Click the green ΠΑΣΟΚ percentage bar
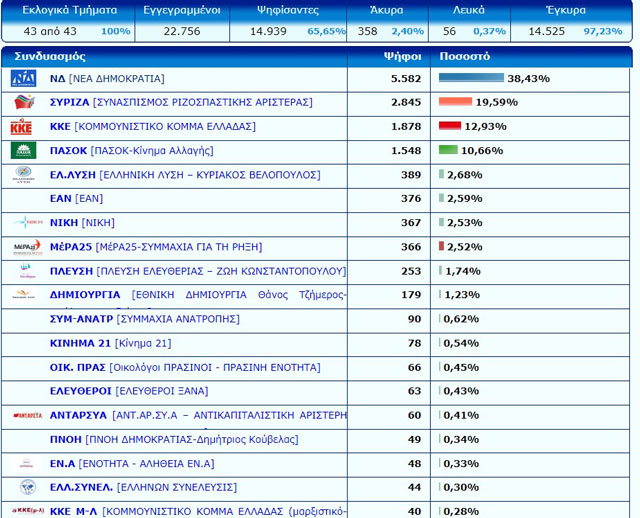This screenshot has height=518, width=640. click(448, 149)
